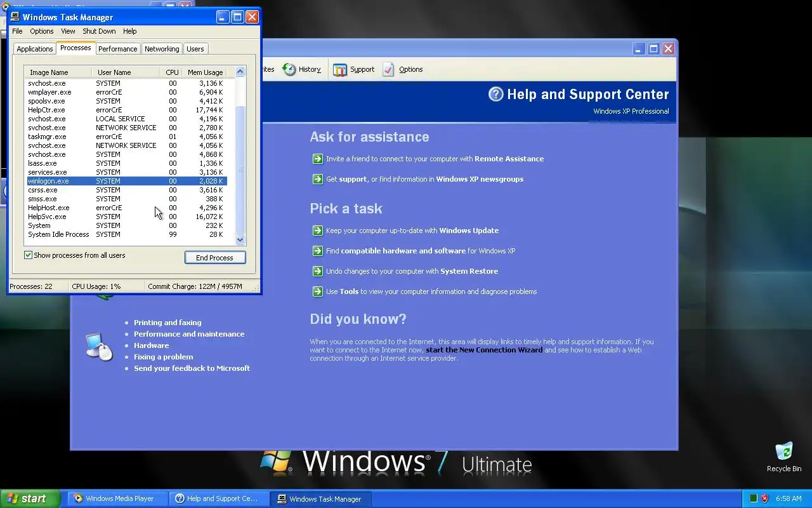812x508 pixels.
Task: Select the HelpSvc.exe process row
Action: [x=126, y=217]
